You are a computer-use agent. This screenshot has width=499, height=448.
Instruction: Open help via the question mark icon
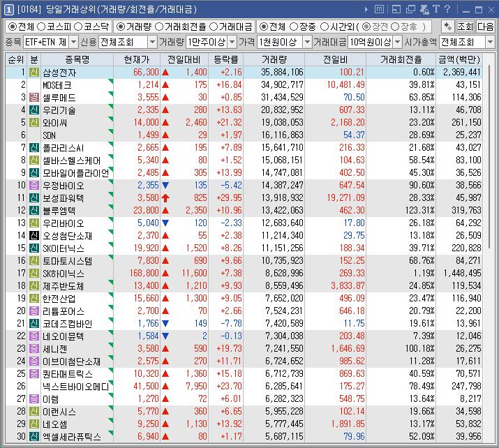tap(447, 9)
